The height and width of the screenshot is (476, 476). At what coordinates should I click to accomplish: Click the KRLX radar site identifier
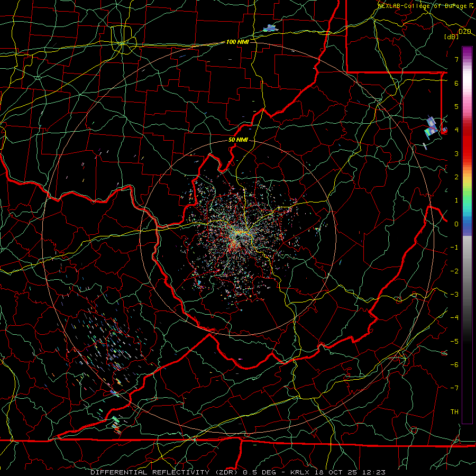tap(300, 472)
